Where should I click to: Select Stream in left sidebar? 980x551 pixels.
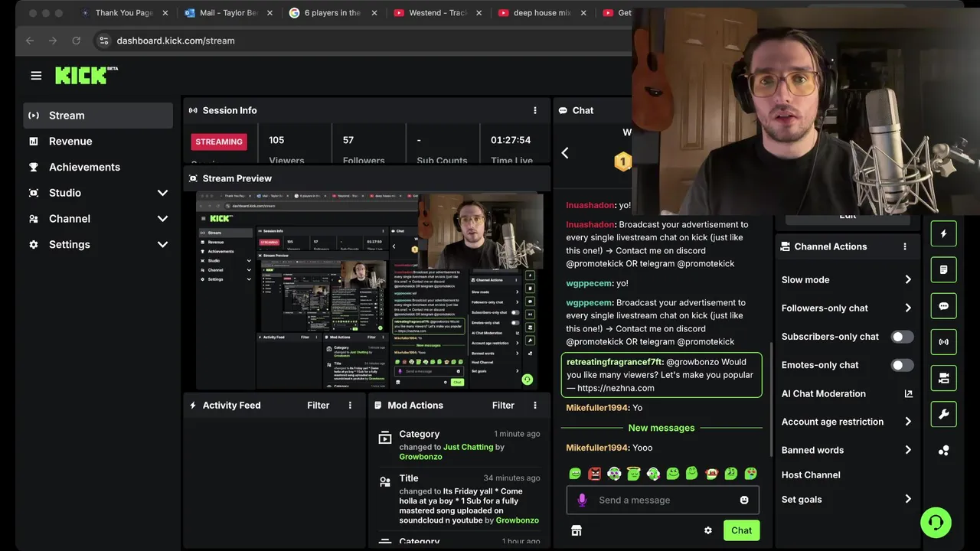(98, 116)
